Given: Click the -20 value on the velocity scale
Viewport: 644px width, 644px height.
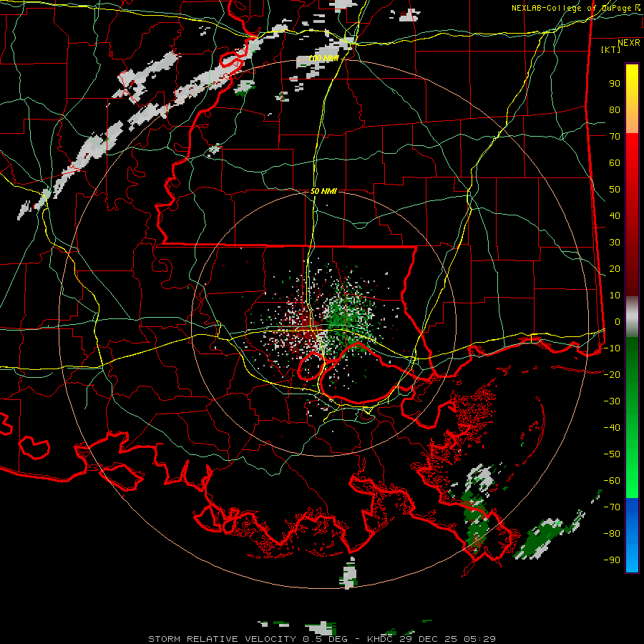Looking at the screenshot, I should 612,374.
